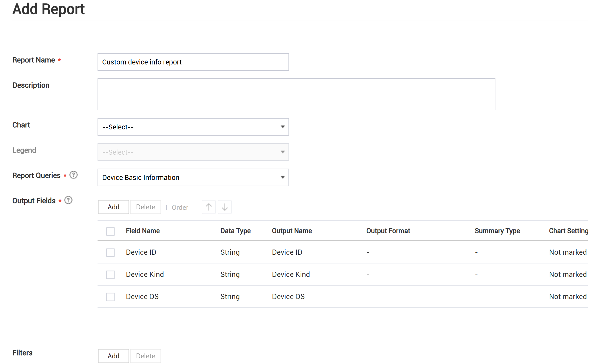Select all output fields via header checkbox
This screenshot has height=364, width=594.
point(110,231)
